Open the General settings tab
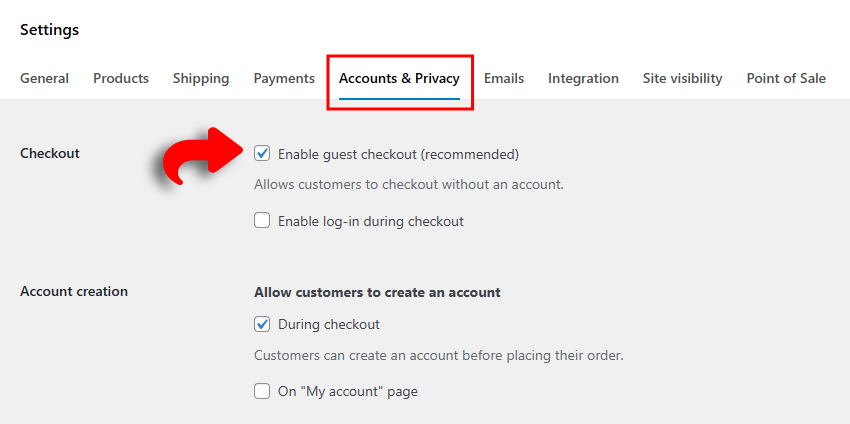The image size is (850, 424). [44, 78]
